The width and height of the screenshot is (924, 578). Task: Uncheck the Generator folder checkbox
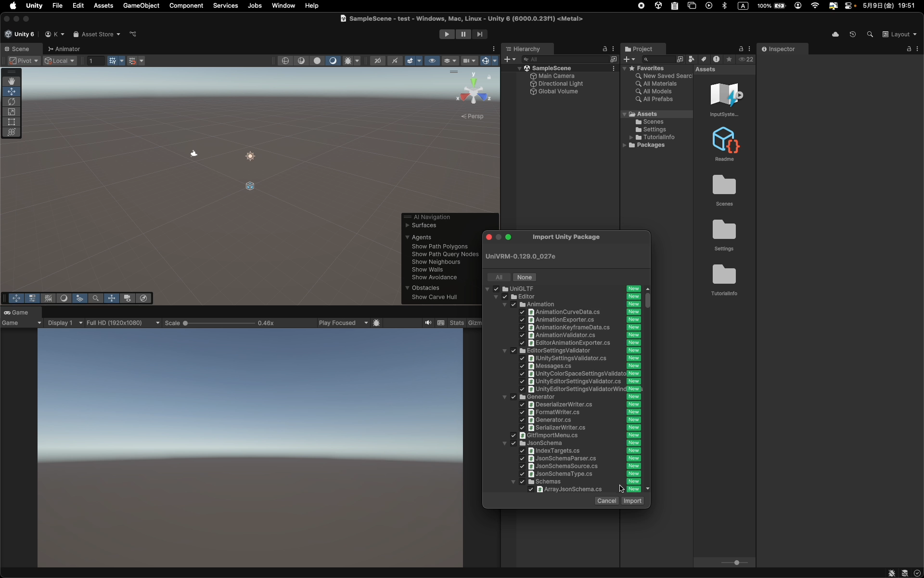tap(513, 397)
